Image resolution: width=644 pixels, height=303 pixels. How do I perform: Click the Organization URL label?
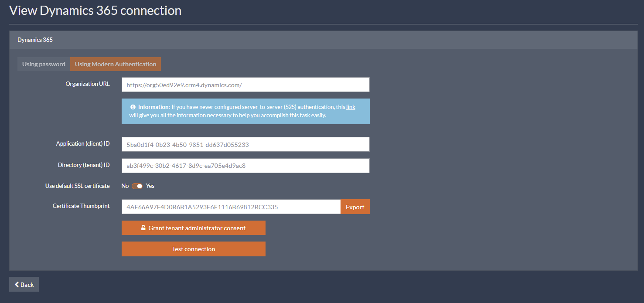point(88,84)
